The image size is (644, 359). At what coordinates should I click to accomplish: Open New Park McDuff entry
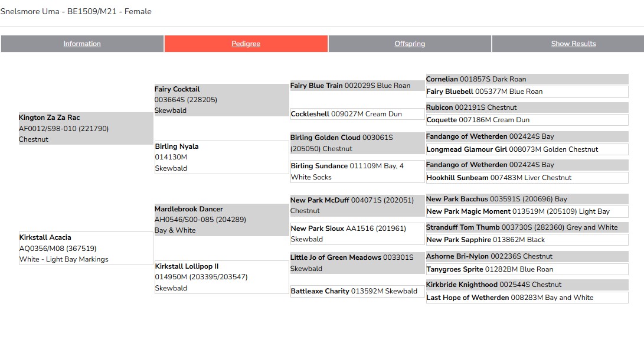tap(319, 200)
